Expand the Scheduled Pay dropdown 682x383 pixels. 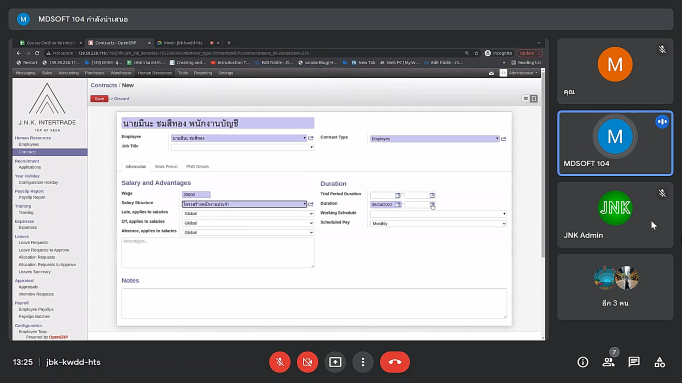pyautogui.click(x=438, y=223)
